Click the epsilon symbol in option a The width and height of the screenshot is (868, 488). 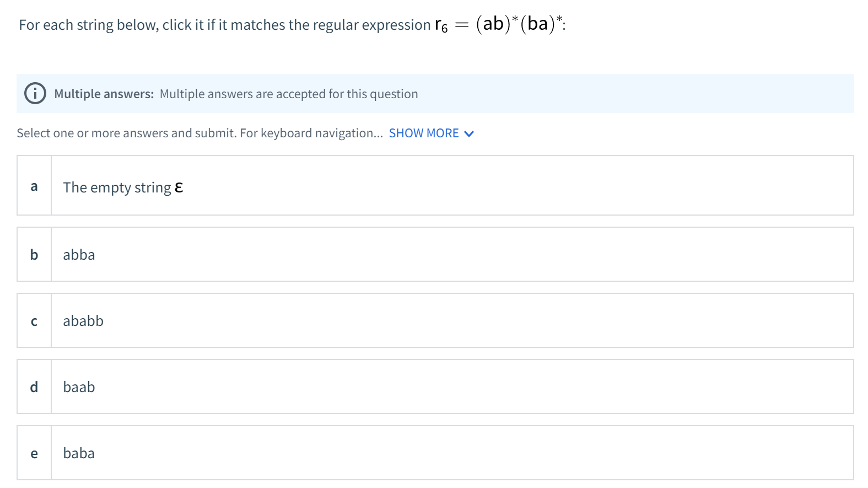179,188
